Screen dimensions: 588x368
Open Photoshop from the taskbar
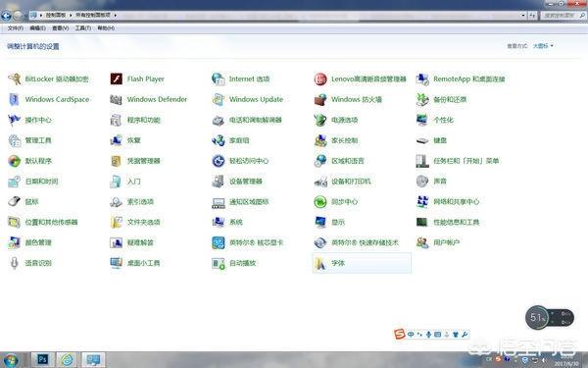43,360
